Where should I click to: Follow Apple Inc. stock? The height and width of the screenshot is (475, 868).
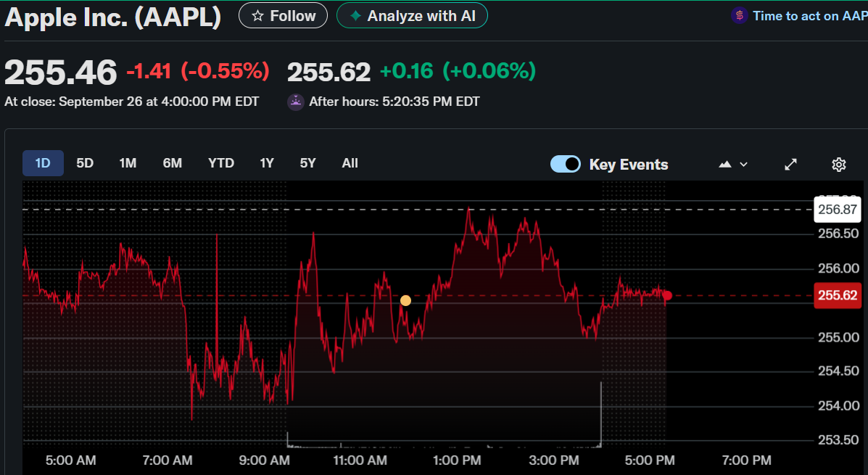tap(283, 16)
